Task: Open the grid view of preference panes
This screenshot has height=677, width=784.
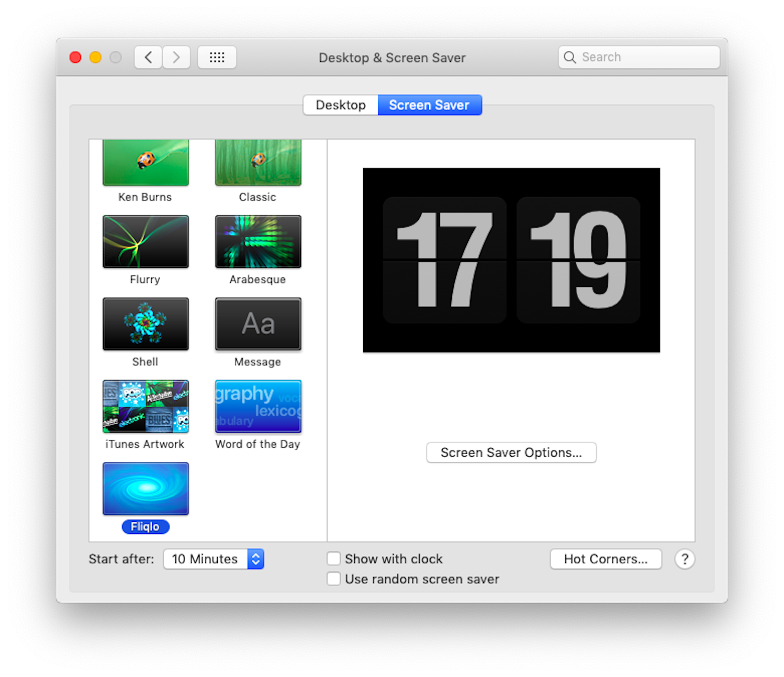Action: pos(217,57)
